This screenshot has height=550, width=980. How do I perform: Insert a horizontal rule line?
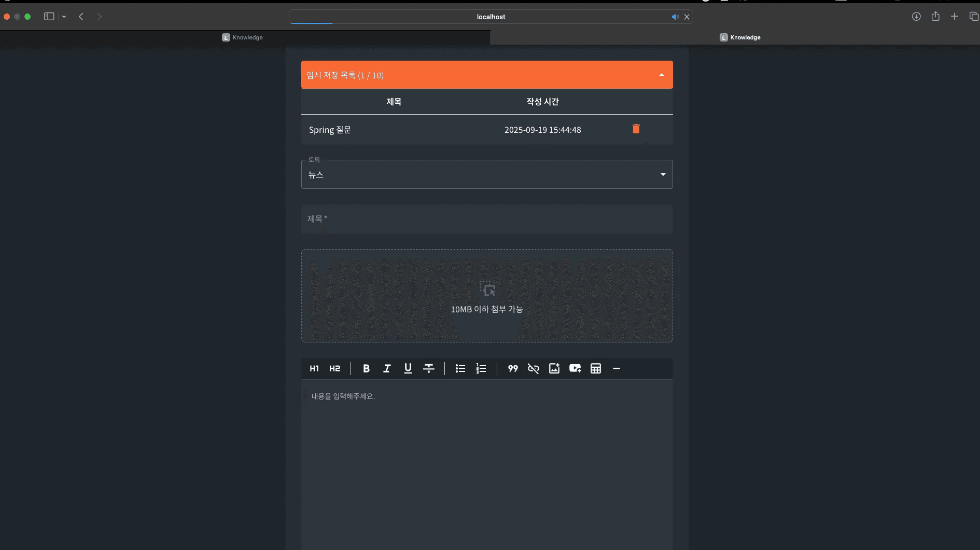[x=617, y=368]
